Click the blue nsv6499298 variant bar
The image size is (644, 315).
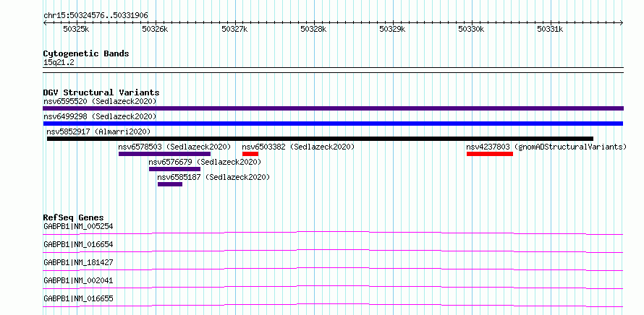tap(333, 124)
